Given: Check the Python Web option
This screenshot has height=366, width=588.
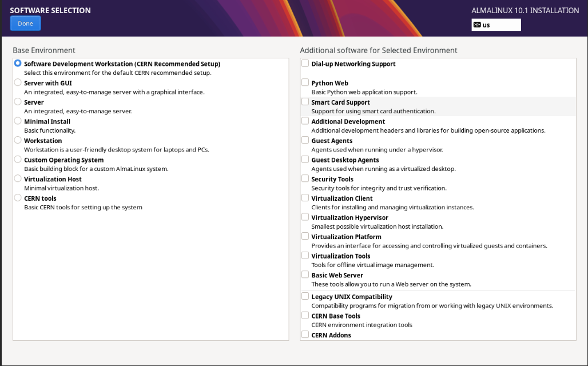Looking at the screenshot, I should pos(305,82).
